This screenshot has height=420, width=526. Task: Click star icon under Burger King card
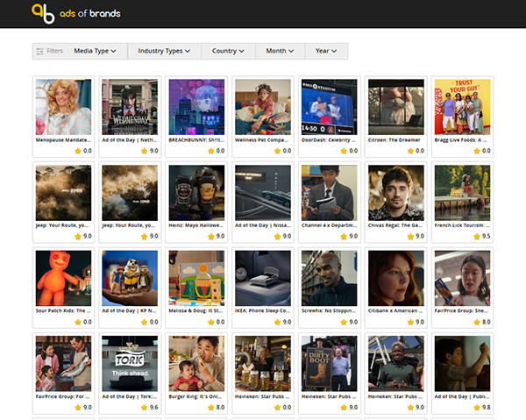(210, 407)
